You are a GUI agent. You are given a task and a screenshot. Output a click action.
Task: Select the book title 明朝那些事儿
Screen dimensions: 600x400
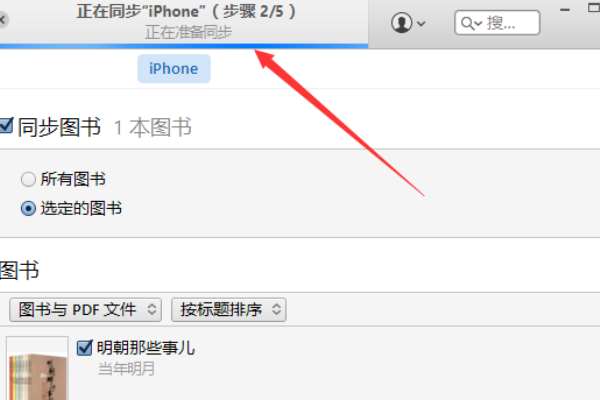[x=146, y=348]
